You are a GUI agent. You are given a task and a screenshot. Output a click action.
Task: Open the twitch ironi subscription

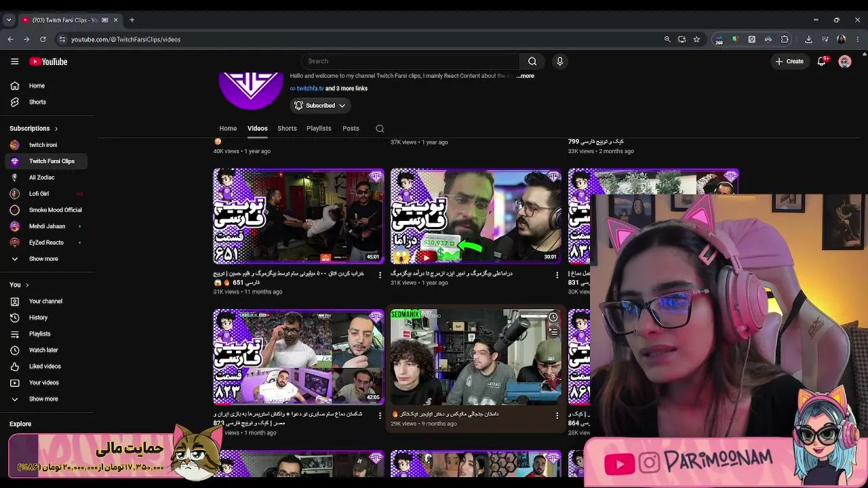pyautogui.click(x=46, y=145)
